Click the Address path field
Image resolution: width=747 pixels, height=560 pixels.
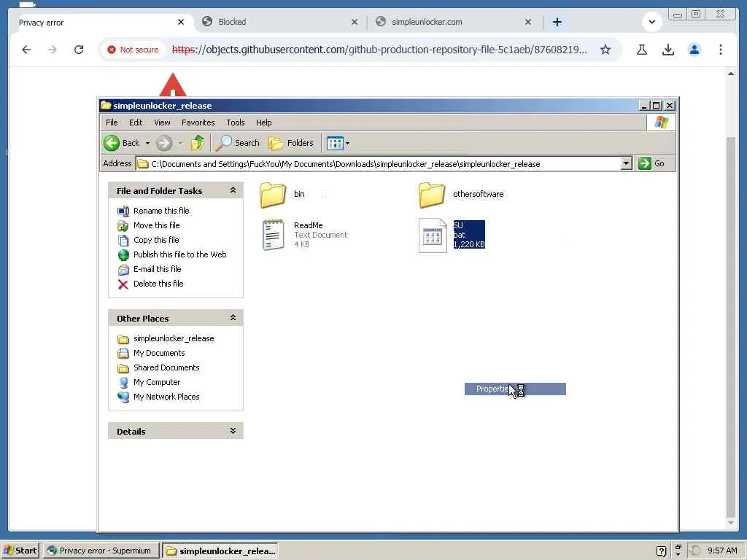click(379, 164)
